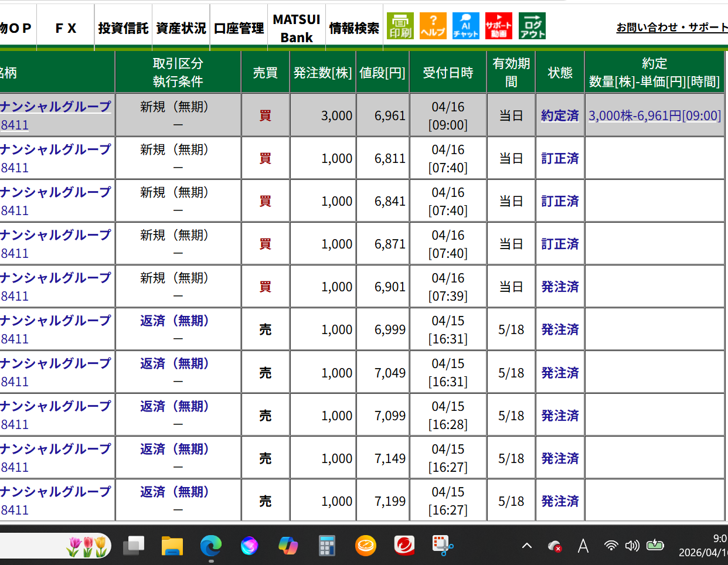This screenshot has width=728, height=565.
Task: Open the 投資信託 menu tab
Action: coord(123,28)
